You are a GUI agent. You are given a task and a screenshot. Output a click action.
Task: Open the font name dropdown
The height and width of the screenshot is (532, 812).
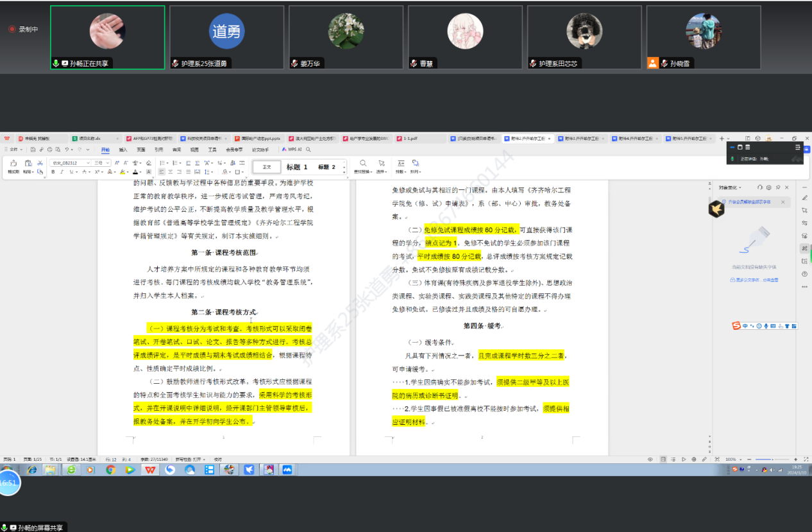click(71, 163)
